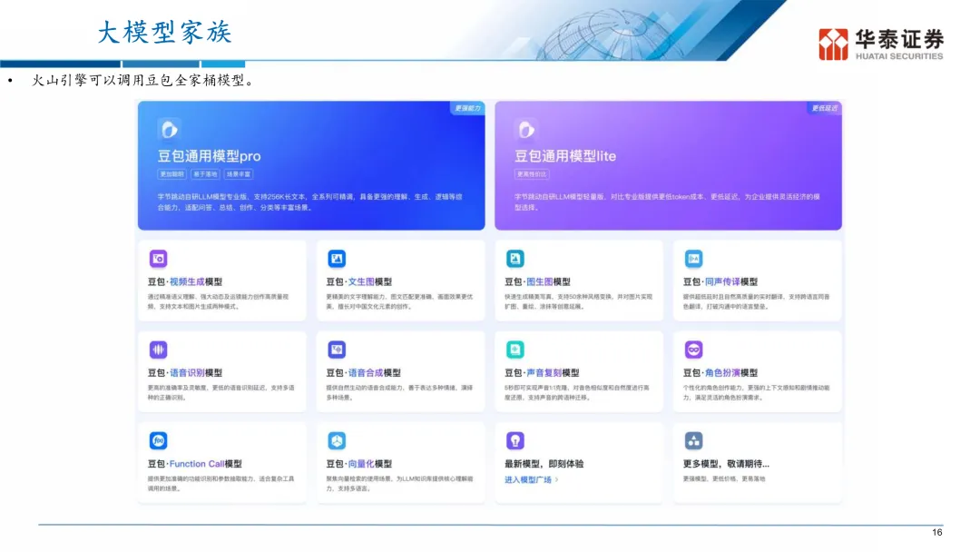
Task: Click the 更低延迟 corner badge
Action: (824, 108)
